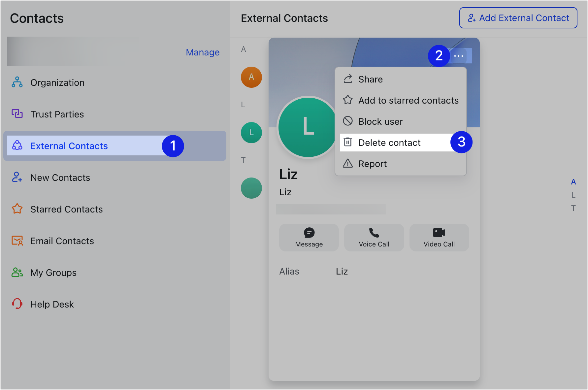Choose Delete contact from the menu

[x=389, y=142]
